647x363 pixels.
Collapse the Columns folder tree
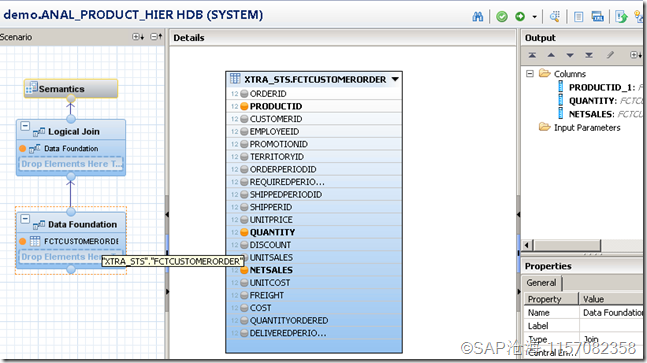(x=530, y=73)
